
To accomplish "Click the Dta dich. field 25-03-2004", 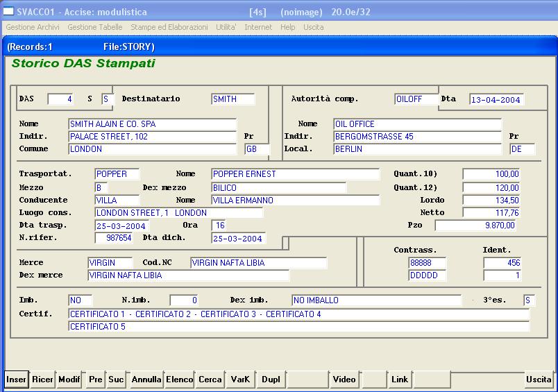I will 239,239.
